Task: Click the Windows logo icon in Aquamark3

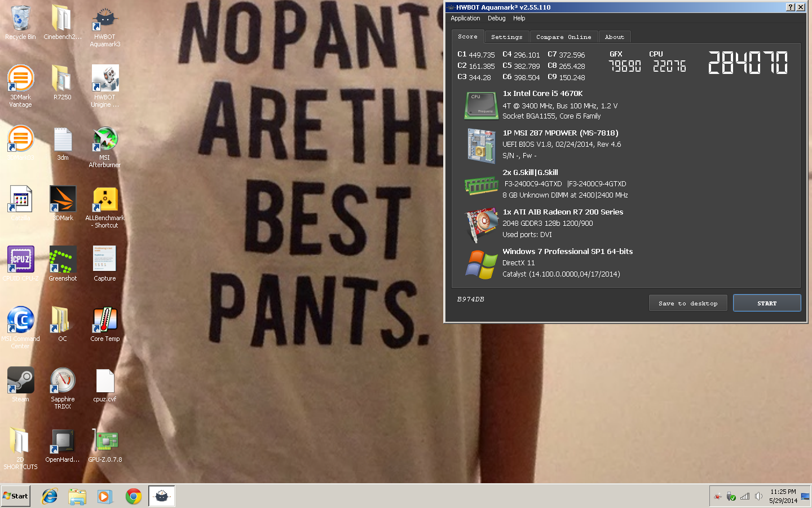Action: coord(481,264)
